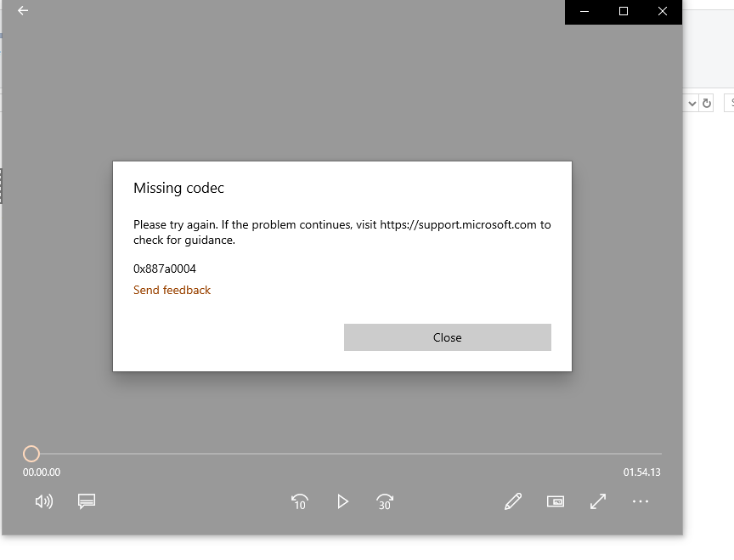Close the Missing codec dialog
This screenshot has width=734, height=560.
(x=448, y=337)
